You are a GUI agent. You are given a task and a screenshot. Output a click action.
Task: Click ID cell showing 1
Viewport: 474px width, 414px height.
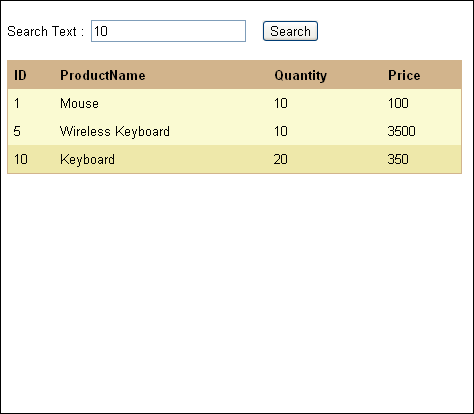(x=17, y=103)
